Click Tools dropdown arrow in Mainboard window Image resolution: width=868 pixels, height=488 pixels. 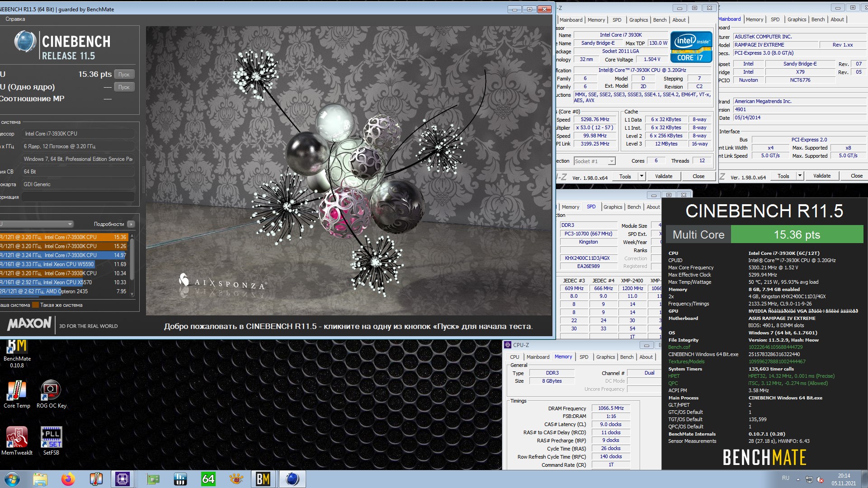pyautogui.click(x=799, y=176)
